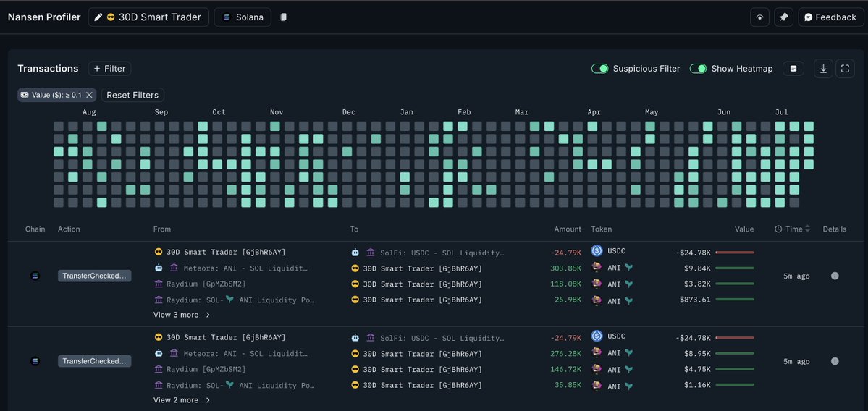Click the green leaf icon next to 303.85K ANI
The height and width of the screenshot is (411, 868).
tap(629, 268)
